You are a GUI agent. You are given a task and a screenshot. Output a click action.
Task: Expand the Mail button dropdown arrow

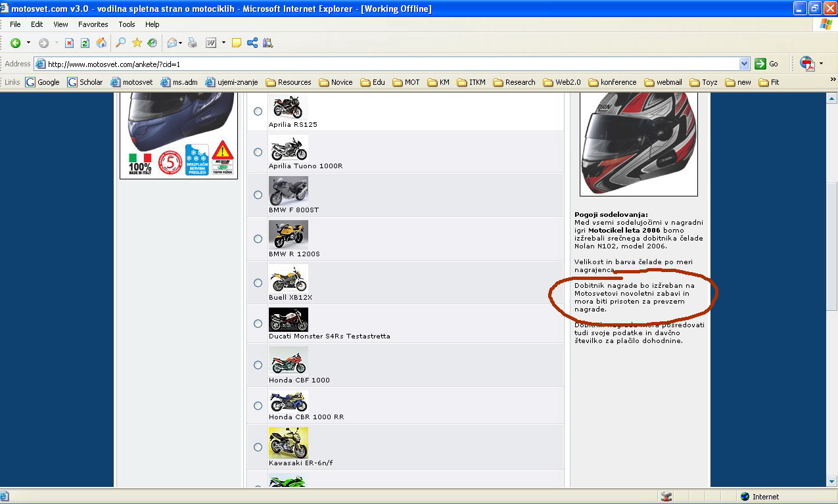pyautogui.click(x=180, y=43)
